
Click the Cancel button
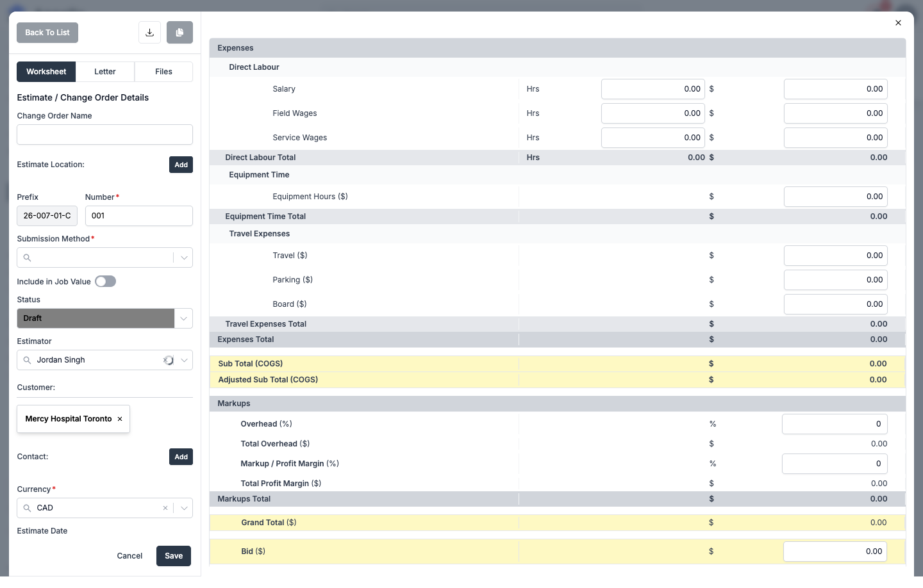pyautogui.click(x=129, y=556)
